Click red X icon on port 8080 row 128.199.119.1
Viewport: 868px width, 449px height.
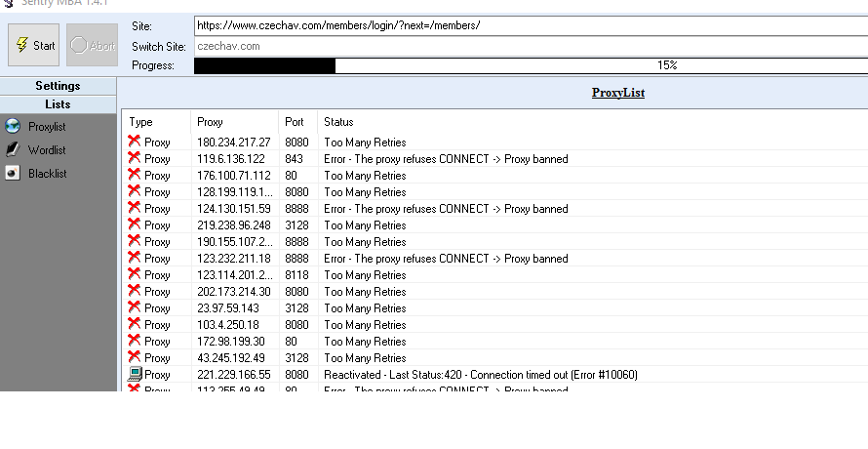click(134, 191)
